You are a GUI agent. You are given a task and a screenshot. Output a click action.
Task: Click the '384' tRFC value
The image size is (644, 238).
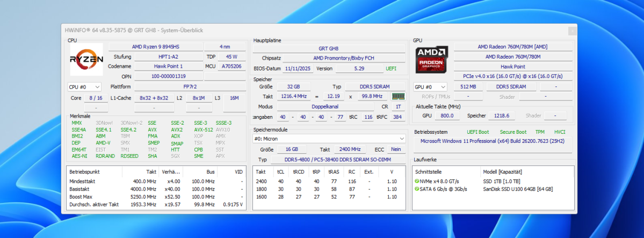click(x=397, y=117)
